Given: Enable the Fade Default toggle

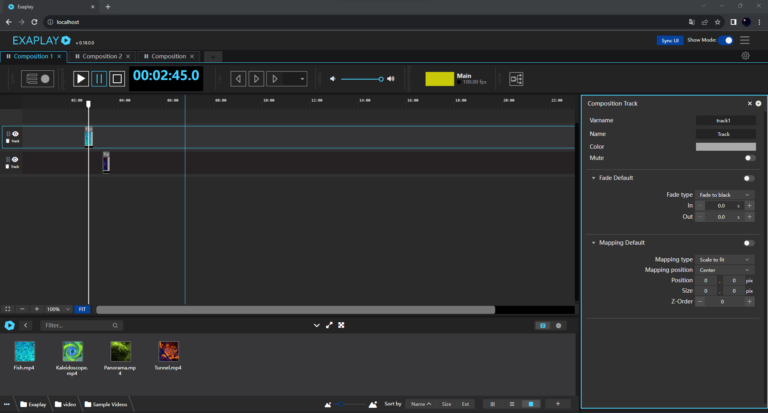Looking at the screenshot, I should [x=749, y=178].
